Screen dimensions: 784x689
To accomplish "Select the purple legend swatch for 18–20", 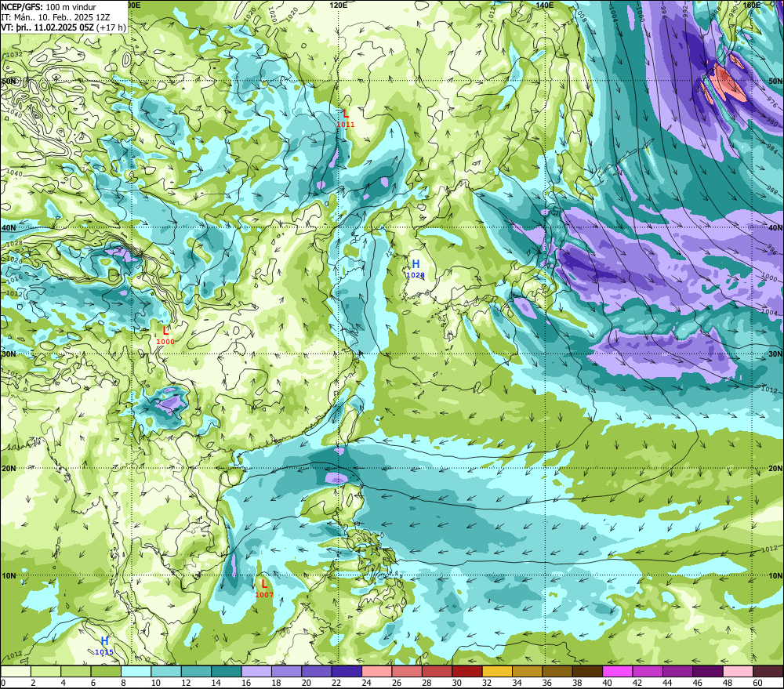I will click(x=286, y=672).
